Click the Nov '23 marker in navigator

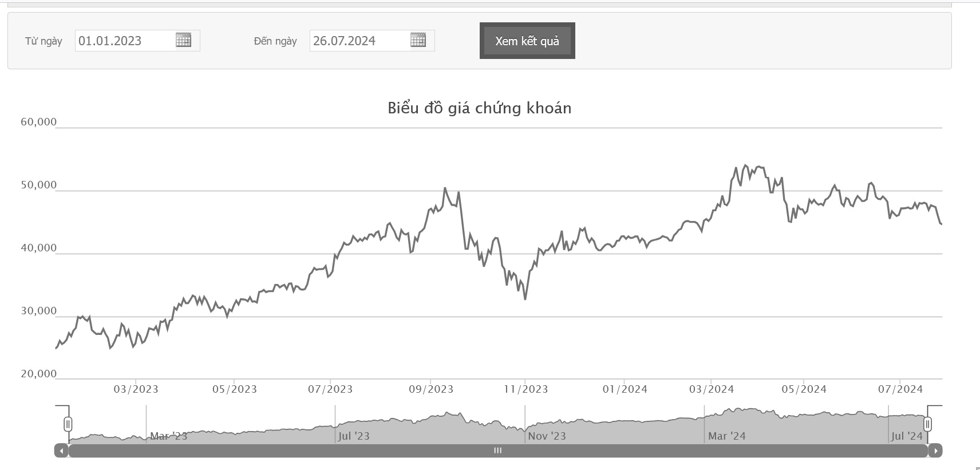click(547, 436)
